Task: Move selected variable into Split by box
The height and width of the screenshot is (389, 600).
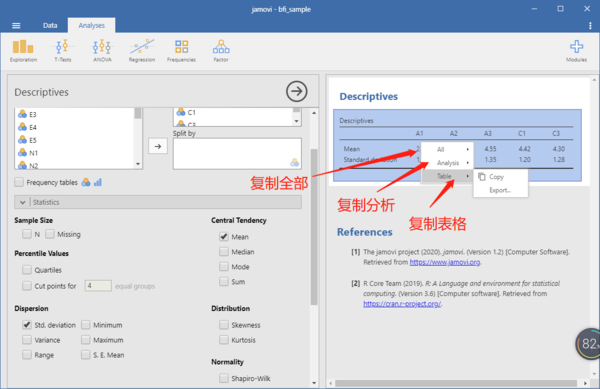Action: [158, 146]
